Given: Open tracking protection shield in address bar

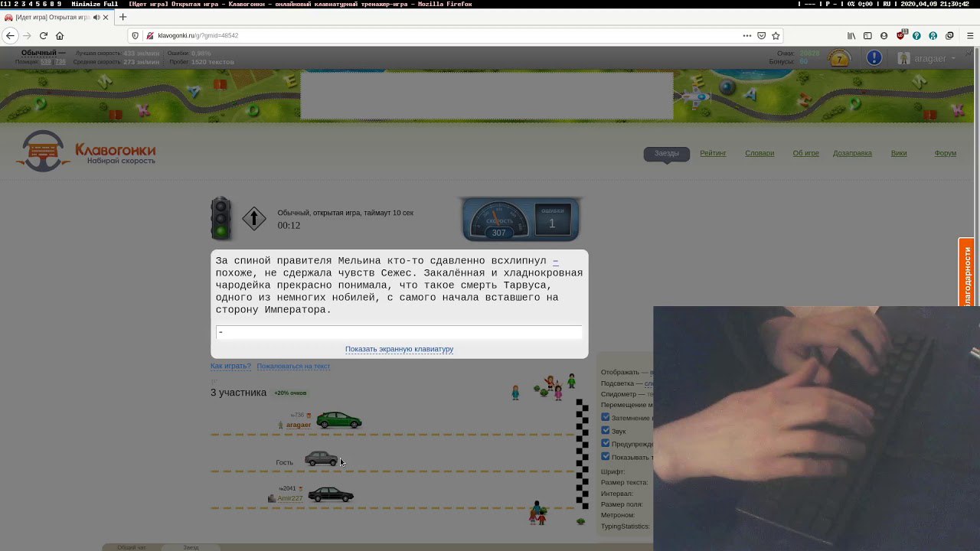Looking at the screenshot, I should 136,35.
